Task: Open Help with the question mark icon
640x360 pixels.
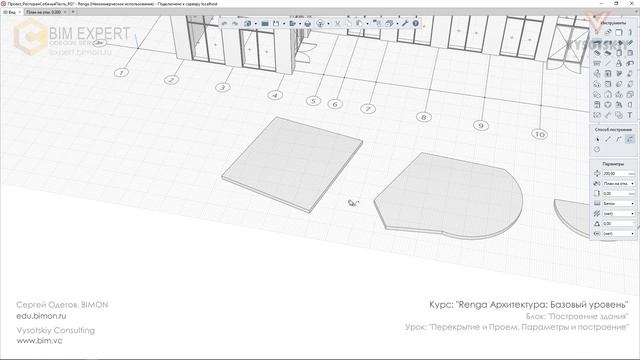Action: pos(416,24)
